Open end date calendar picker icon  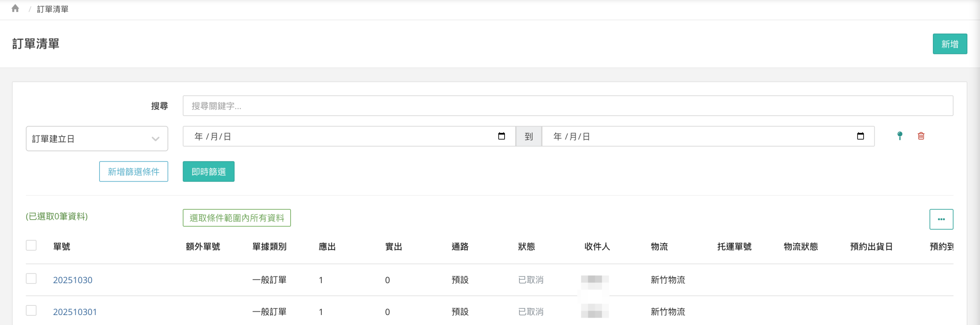pyautogui.click(x=860, y=136)
